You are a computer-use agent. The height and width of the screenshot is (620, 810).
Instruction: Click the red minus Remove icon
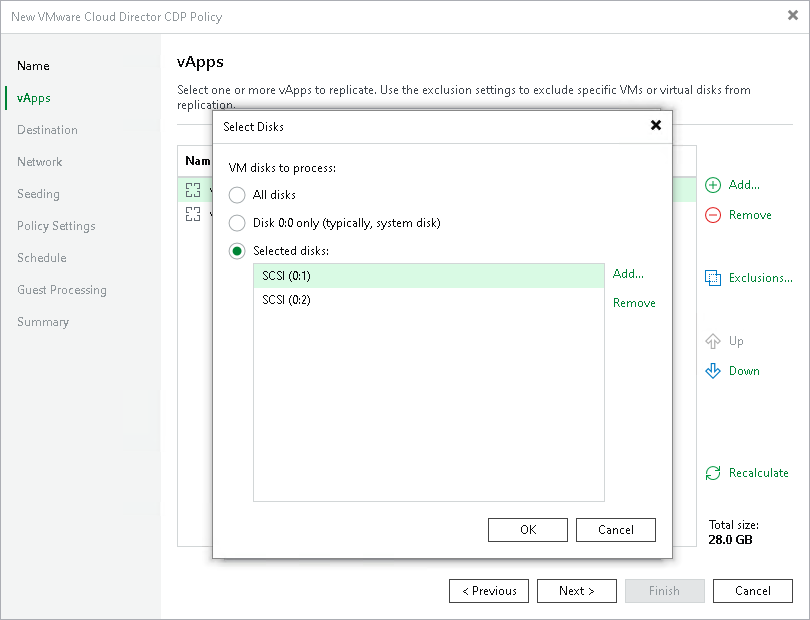(713, 215)
